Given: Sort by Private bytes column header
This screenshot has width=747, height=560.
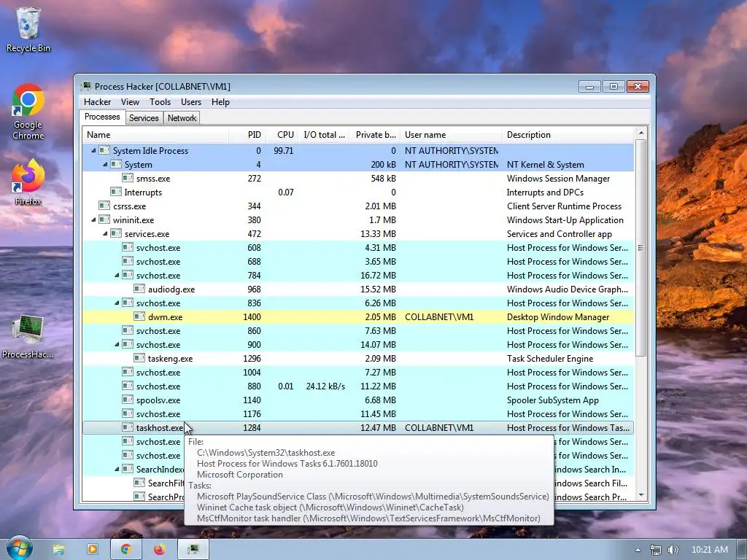Looking at the screenshot, I should click(x=375, y=135).
